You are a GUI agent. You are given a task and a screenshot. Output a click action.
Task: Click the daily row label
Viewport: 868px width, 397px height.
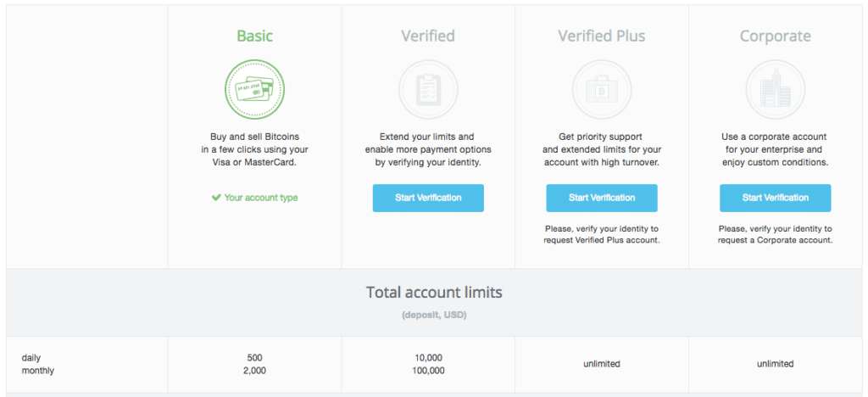coord(31,358)
